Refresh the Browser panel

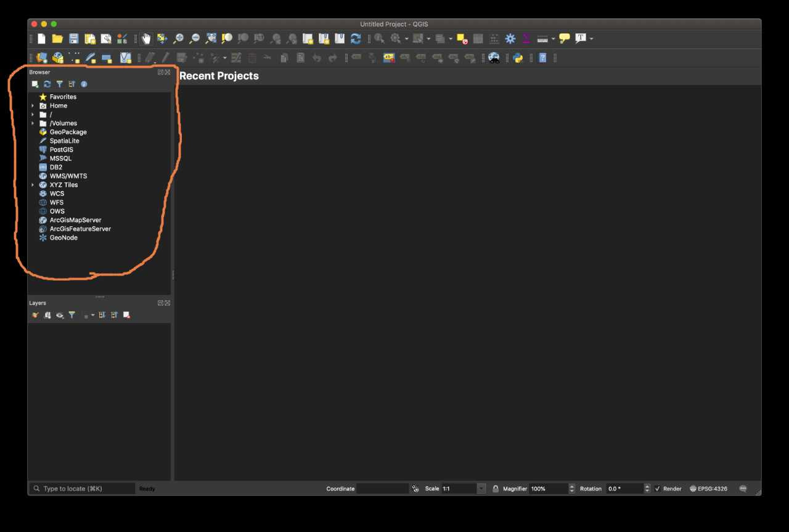(x=47, y=84)
